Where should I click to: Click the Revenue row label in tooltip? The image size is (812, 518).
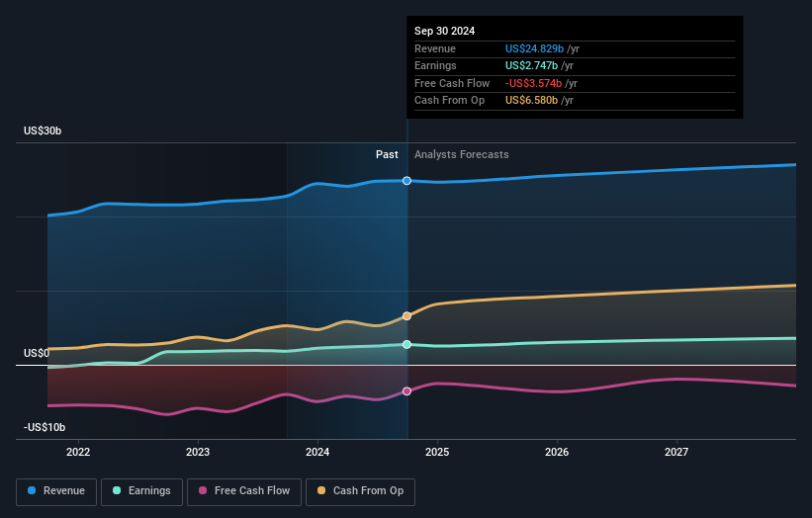(x=435, y=48)
